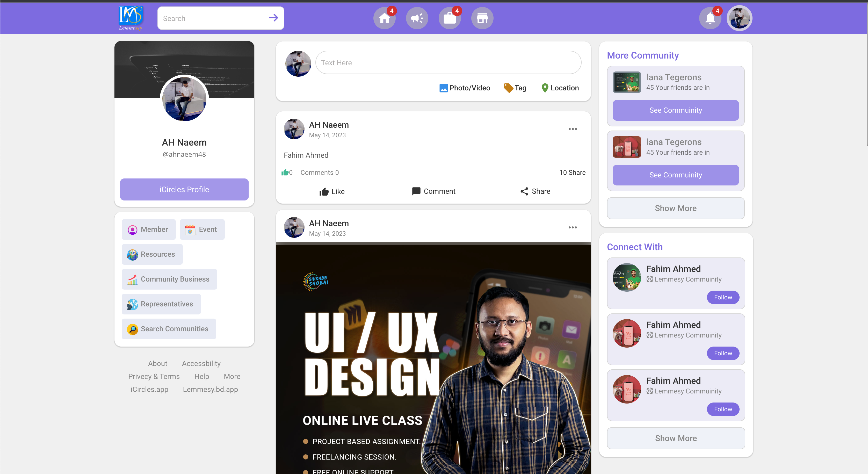This screenshot has height=474, width=868.
Task: Open AH Naeem name on first post
Action: (x=329, y=125)
